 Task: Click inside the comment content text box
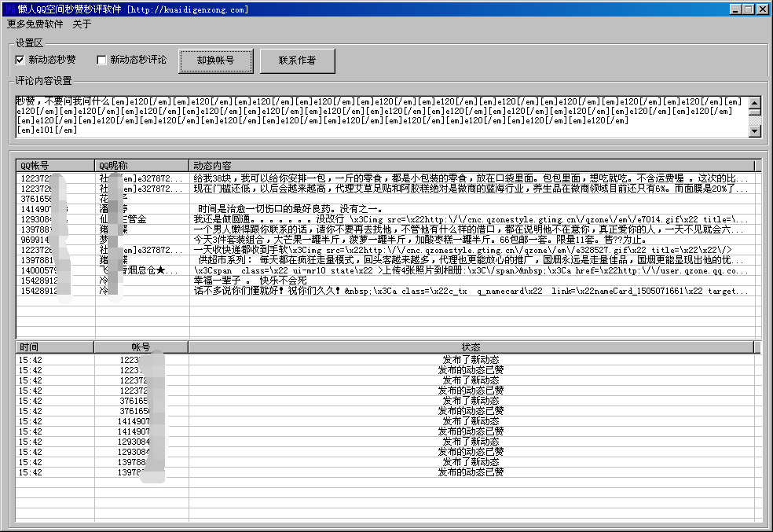tap(377, 116)
